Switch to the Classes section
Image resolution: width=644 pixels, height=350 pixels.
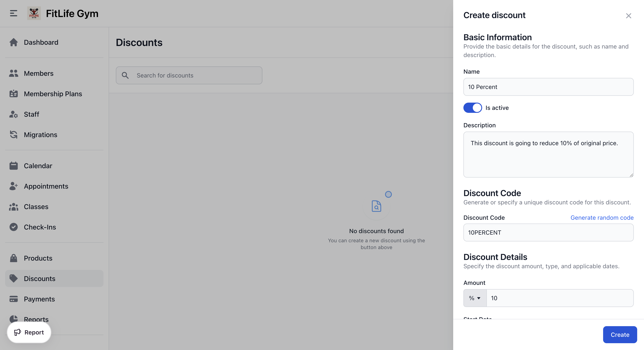click(36, 207)
